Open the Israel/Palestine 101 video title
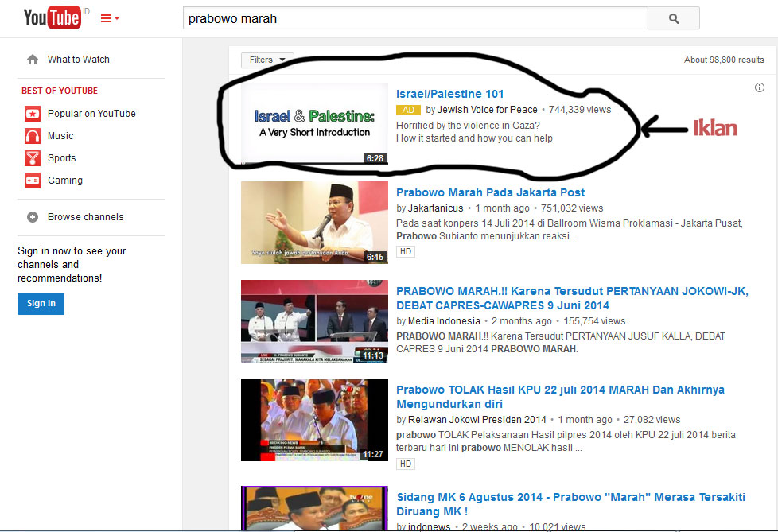 pos(449,94)
